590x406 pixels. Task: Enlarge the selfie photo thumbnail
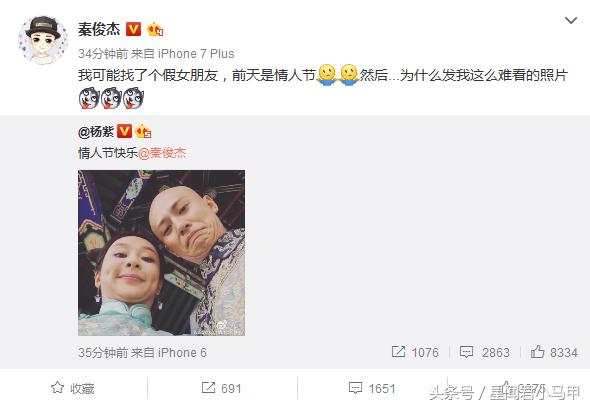click(x=161, y=253)
